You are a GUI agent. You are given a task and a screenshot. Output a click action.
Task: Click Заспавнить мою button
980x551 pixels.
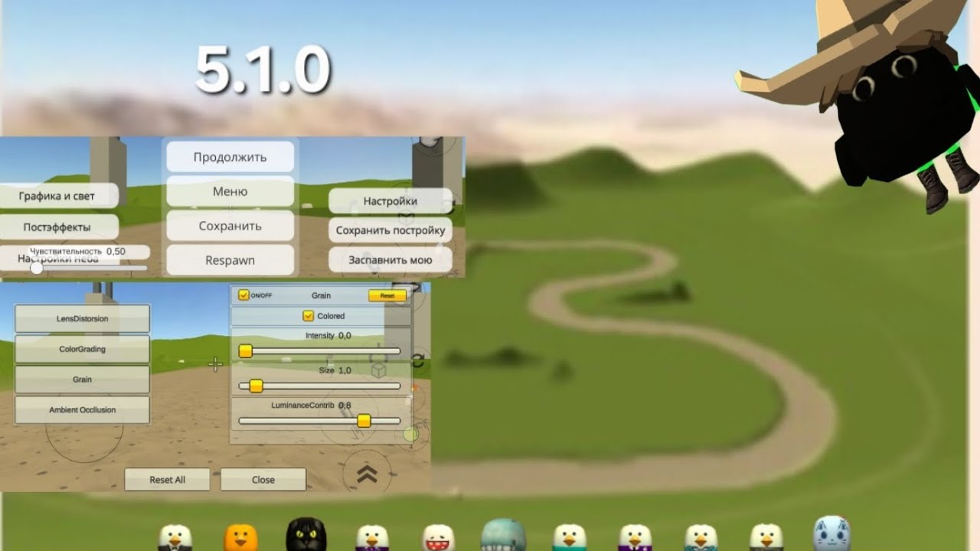(x=390, y=259)
